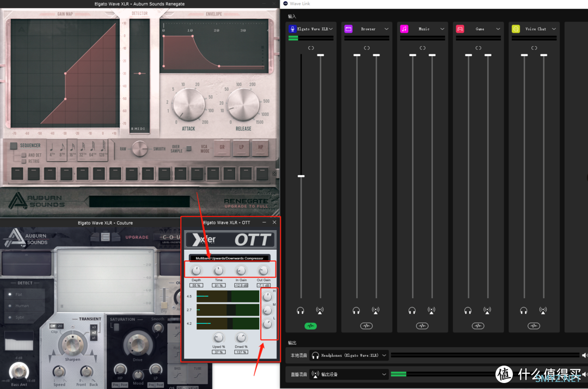Toggle green effects button on Elgato Wave XLR channel

pos(310,326)
